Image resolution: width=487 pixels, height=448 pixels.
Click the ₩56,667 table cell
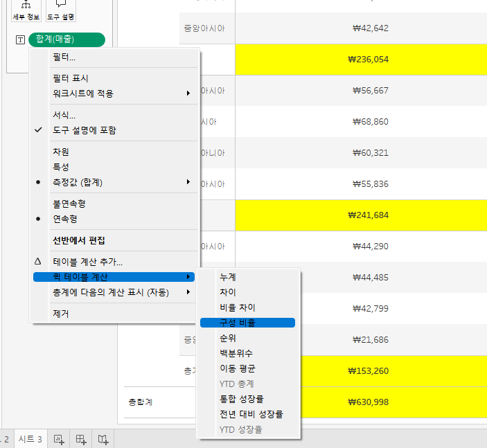(361, 90)
